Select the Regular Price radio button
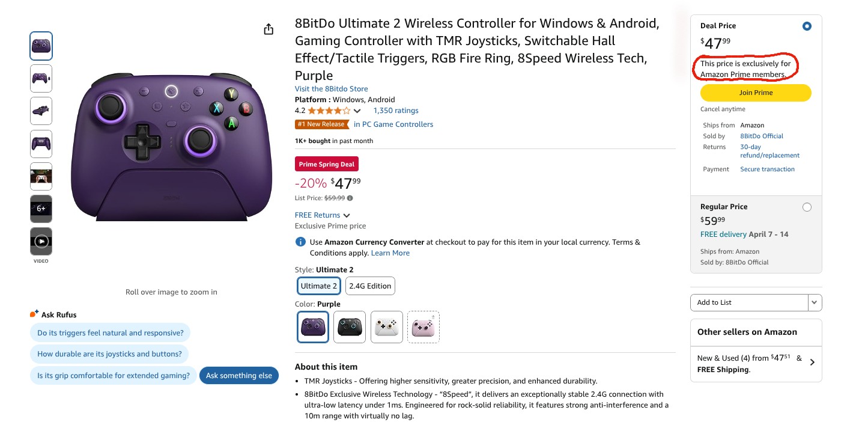868x422 pixels. click(807, 207)
